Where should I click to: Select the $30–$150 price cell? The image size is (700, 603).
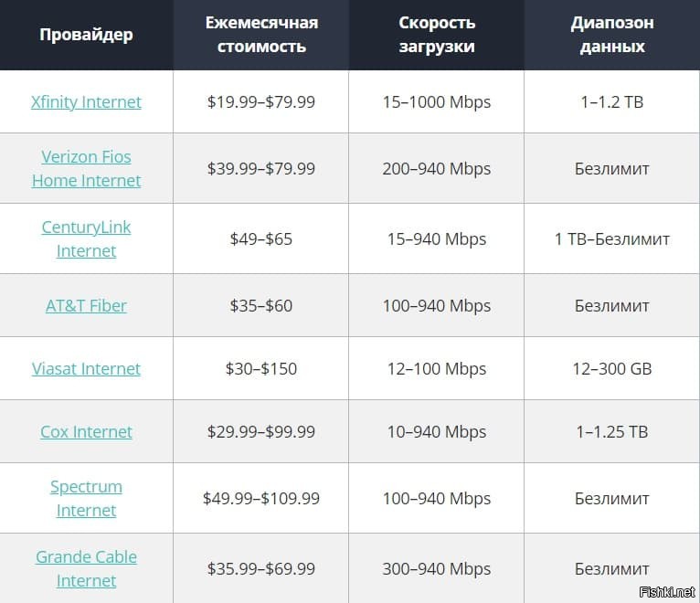[261, 369]
